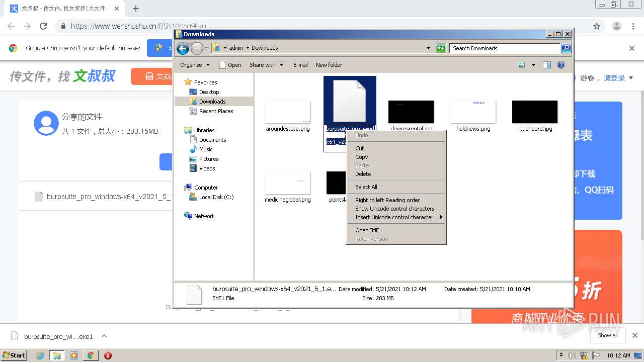Choose Open IME from context menu
The width and height of the screenshot is (644, 362).
click(396, 230)
